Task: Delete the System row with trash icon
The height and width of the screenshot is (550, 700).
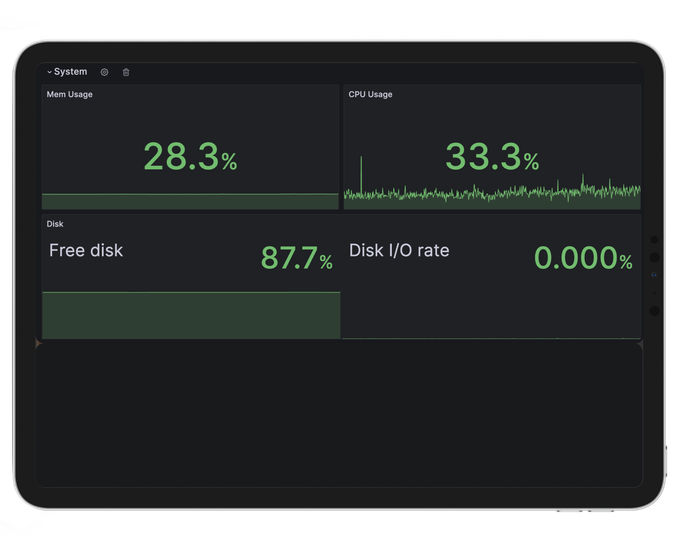Action: (x=126, y=72)
